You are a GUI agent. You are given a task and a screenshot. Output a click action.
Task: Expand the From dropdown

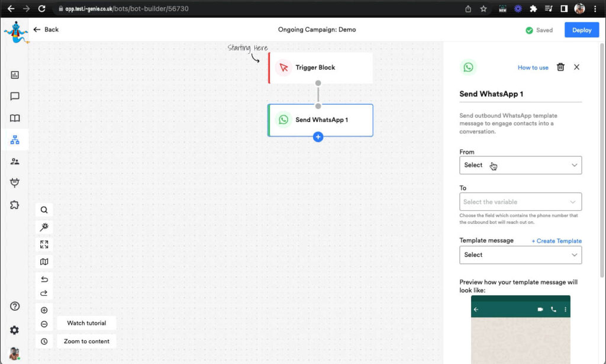coord(520,165)
